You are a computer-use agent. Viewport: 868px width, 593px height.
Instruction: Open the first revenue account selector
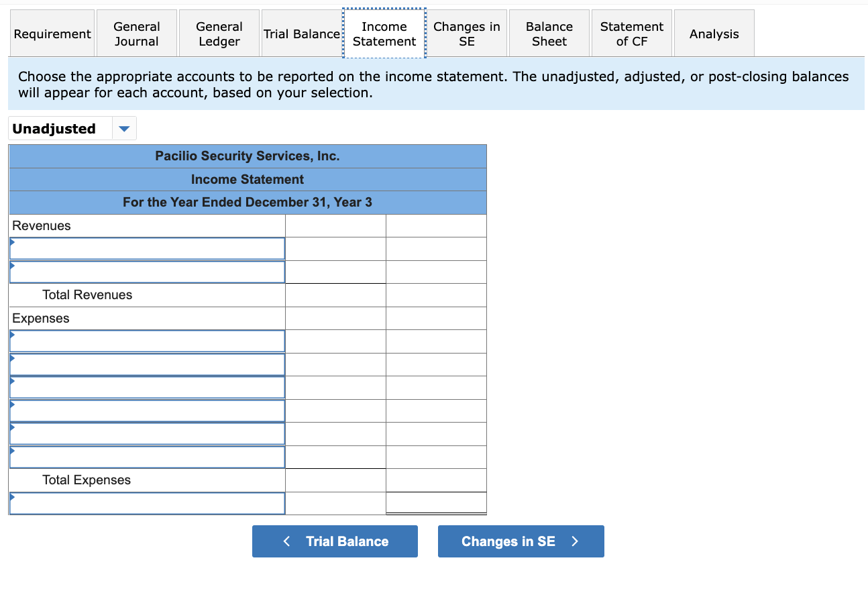[147, 248]
